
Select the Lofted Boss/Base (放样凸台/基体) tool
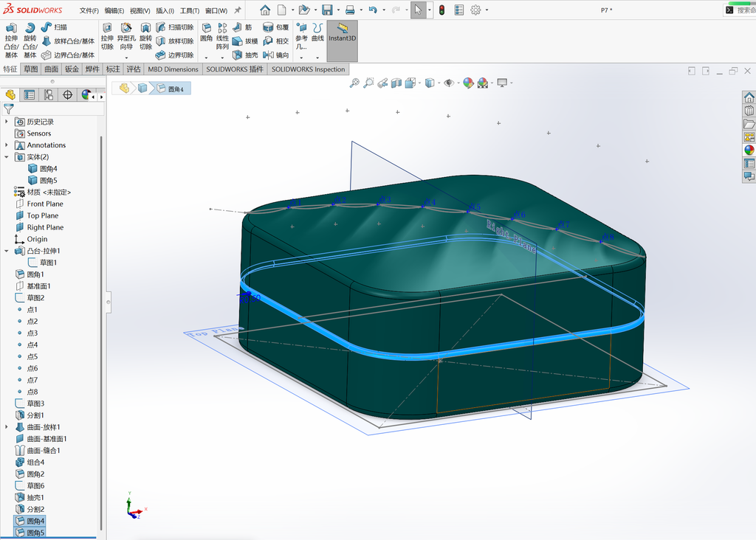(68, 41)
